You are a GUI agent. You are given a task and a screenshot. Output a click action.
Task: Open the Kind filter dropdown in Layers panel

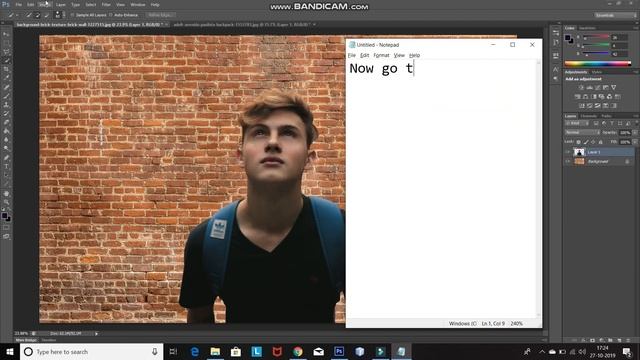pyautogui.click(x=577, y=123)
